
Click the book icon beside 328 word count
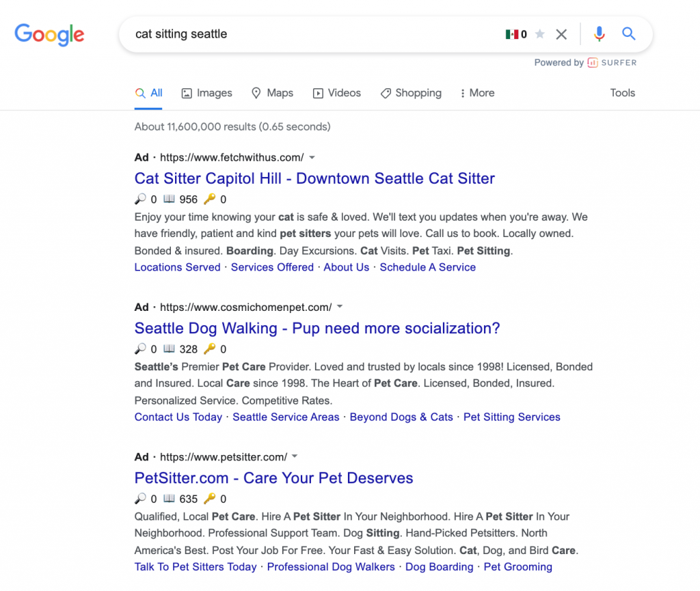coord(170,349)
